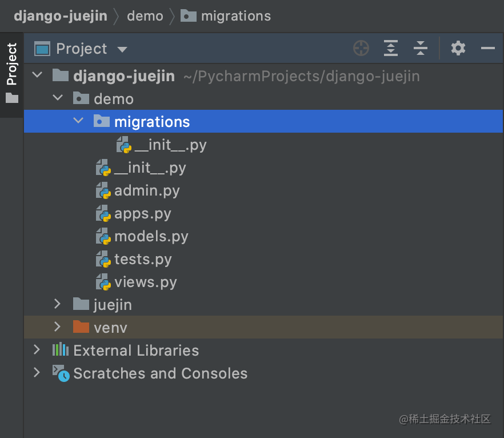Click demo in the breadcrumb bar
The height and width of the screenshot is (438, 504).
pyautogui.click(x=145, y=16)
